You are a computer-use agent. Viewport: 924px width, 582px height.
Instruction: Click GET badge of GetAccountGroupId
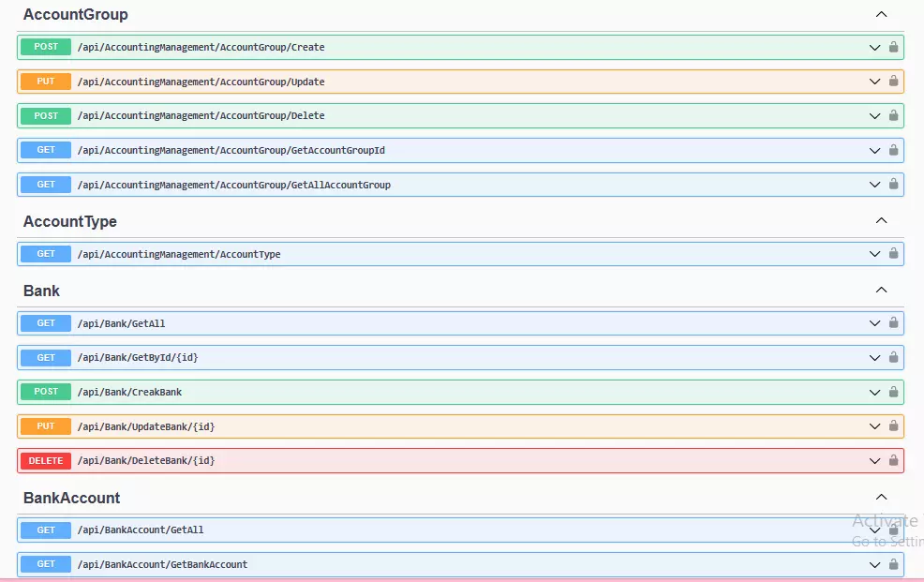46,150
